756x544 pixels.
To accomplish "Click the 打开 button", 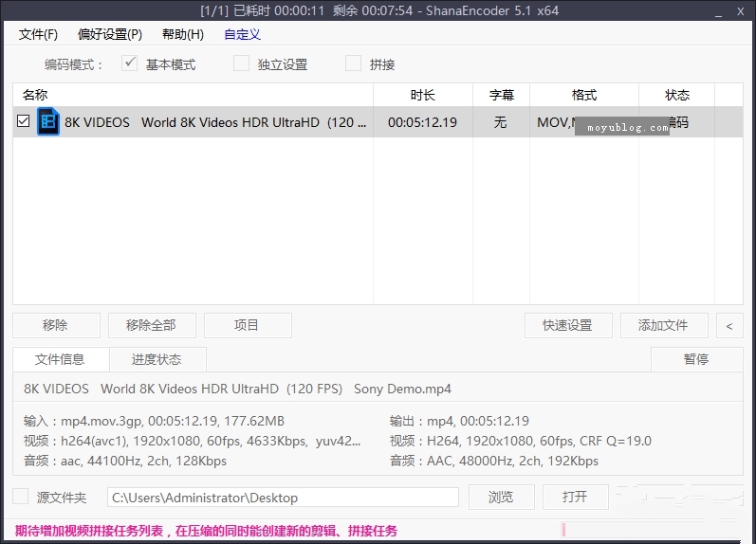I will pyautogui.click(x=575, y=498).
